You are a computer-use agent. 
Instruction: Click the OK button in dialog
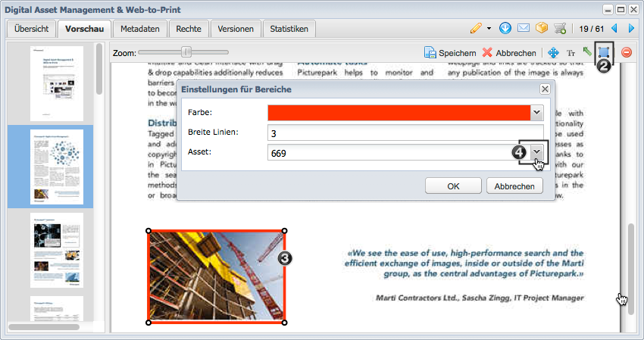(453, 186)
